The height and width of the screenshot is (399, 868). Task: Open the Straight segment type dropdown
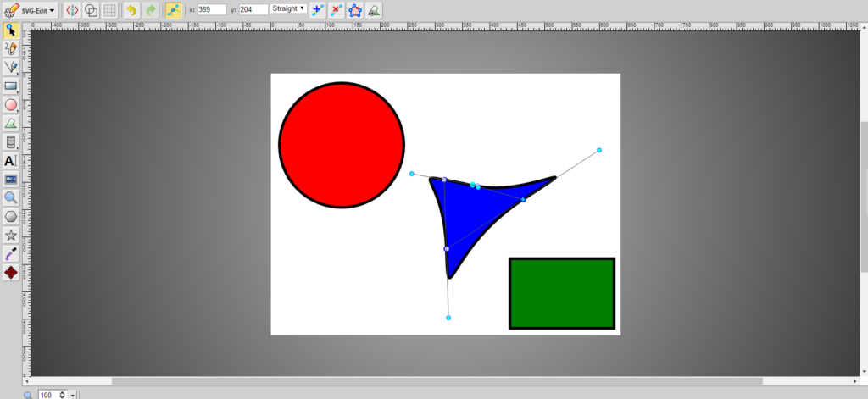[x=289, y=8]
